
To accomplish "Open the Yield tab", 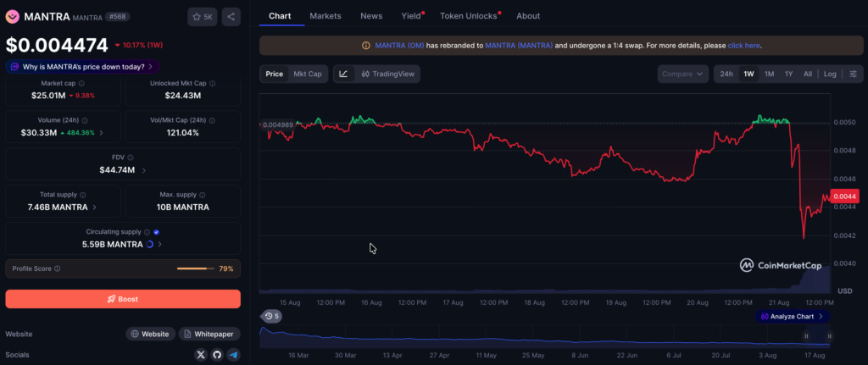I will [x=411, y=16].
